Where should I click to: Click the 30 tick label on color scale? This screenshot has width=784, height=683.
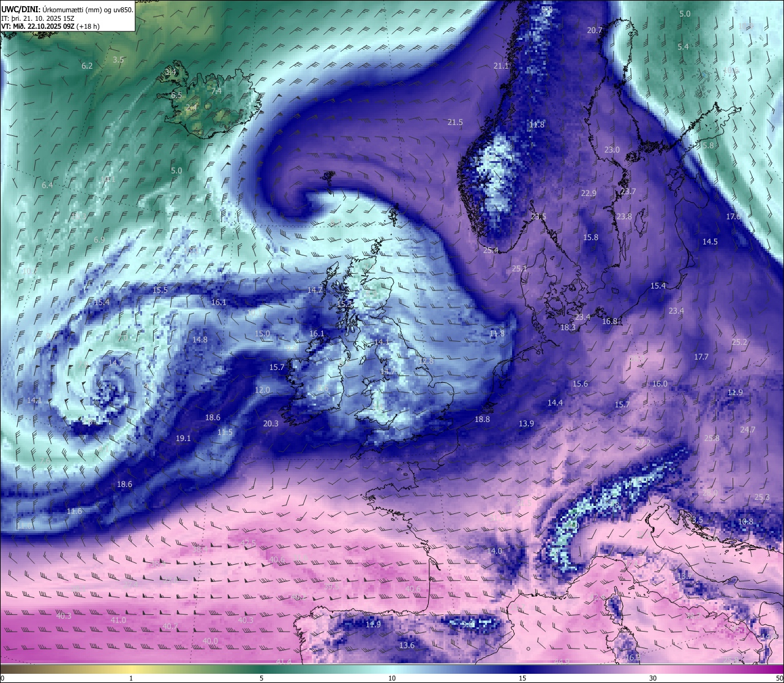(x=653, y=678)
